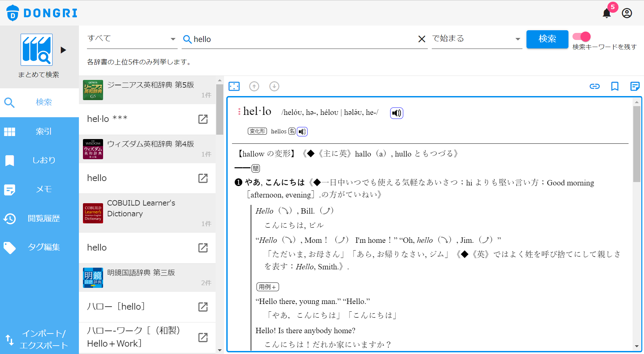Viewport: 644px width, 354px height.
Task: Add a memo to this entry
Action: [635, 86]
